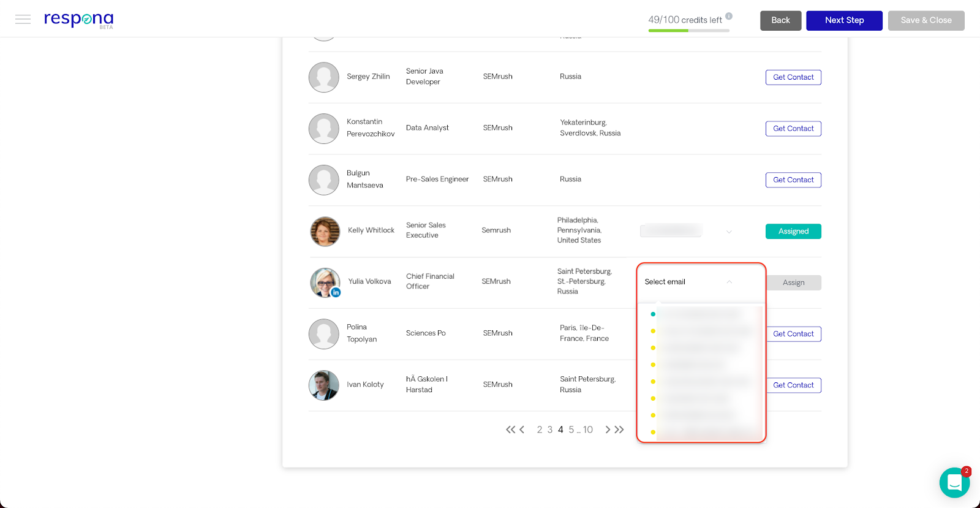Click the Back button

[780, 20]
